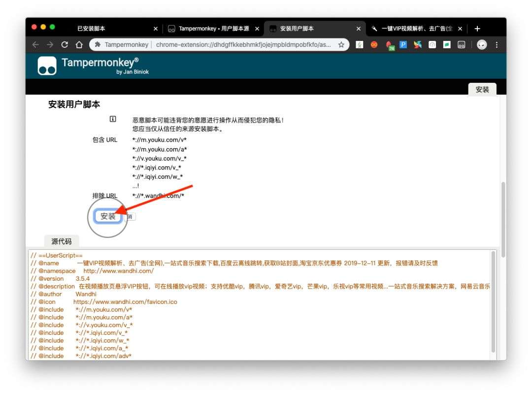This screenshot has height=394, width=532.
Task: Open the Tampermonkey toolbar extension icon
Action: coord(462,44)
